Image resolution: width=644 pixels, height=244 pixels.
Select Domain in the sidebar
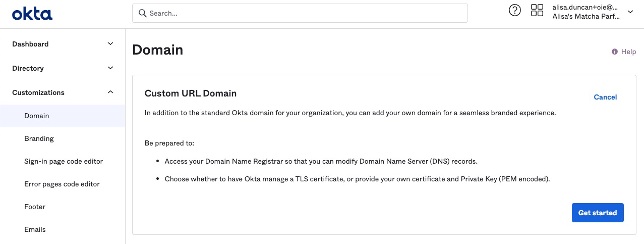tap(37, 116)
